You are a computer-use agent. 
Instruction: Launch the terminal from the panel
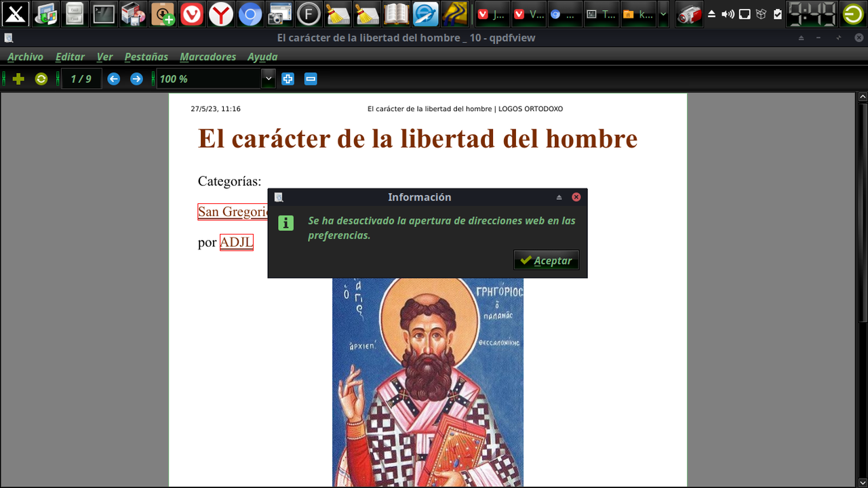click(104, 14)
